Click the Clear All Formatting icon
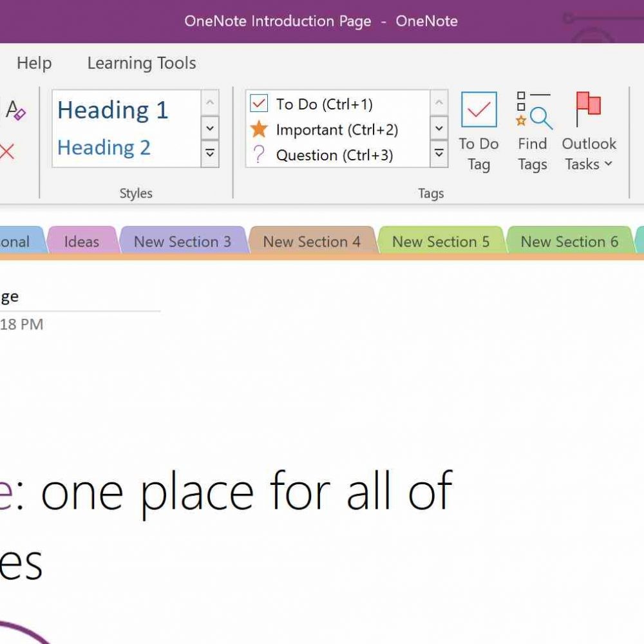644x644 pixels. tap(15, 111)
